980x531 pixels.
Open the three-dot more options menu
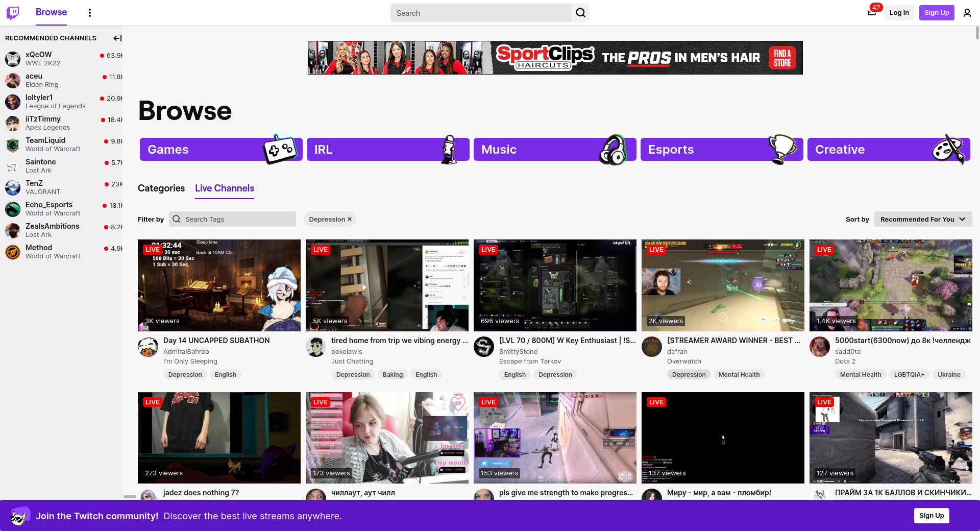coord(90,13)
